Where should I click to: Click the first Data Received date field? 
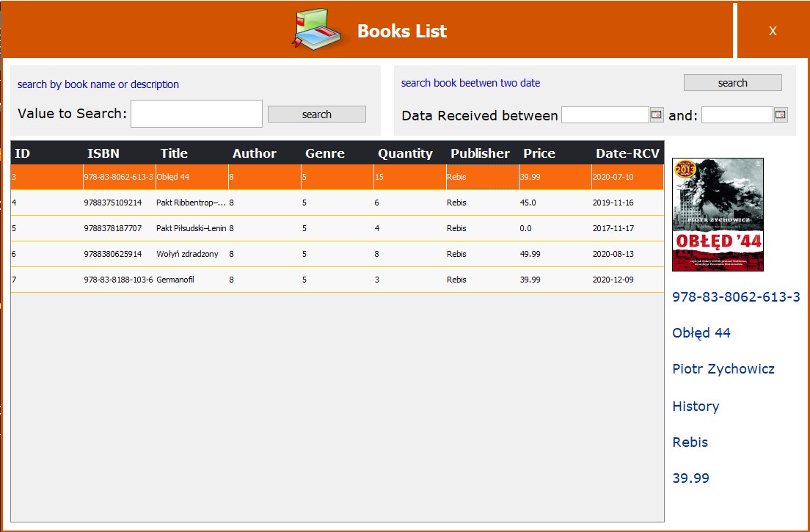(x=605, y=114)
